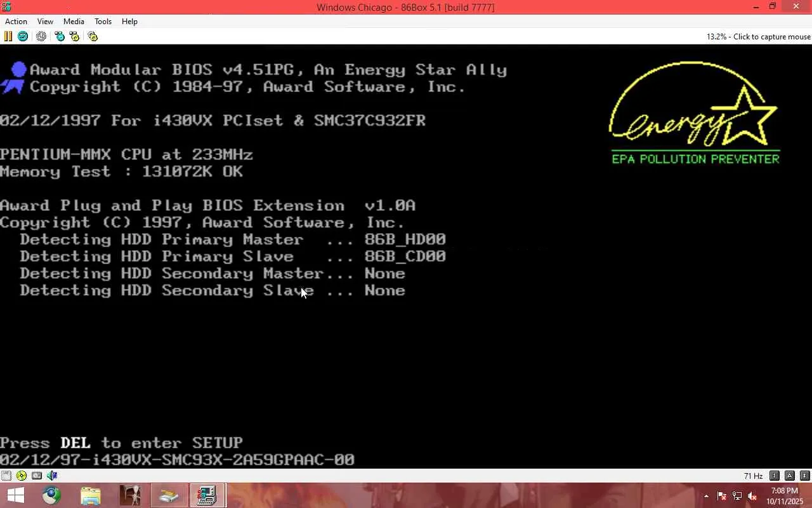Hard reset the machine via the teal toolbar icon

pos(23,36)
